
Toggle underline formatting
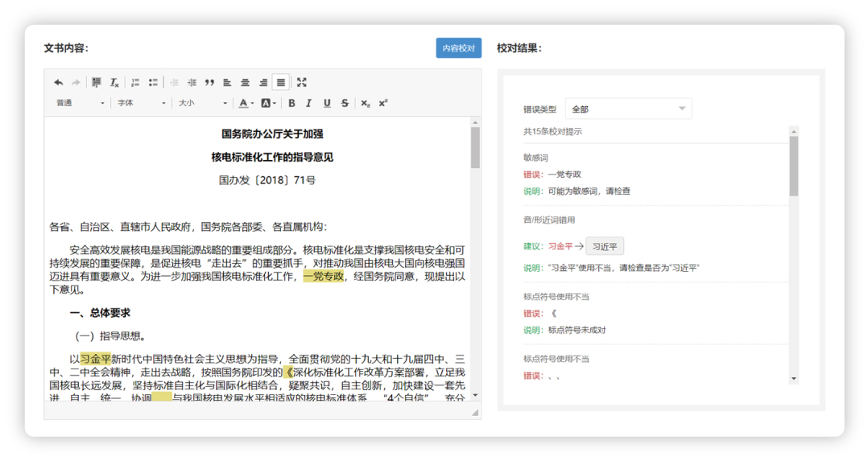[327, 103]
